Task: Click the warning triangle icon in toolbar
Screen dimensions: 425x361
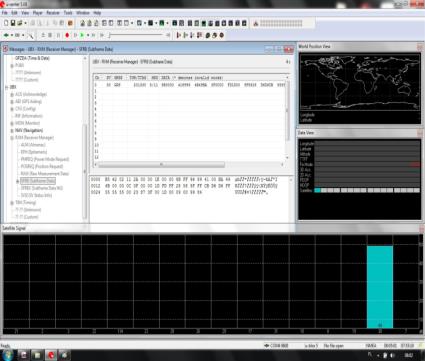Action: [x=256, y=23]
